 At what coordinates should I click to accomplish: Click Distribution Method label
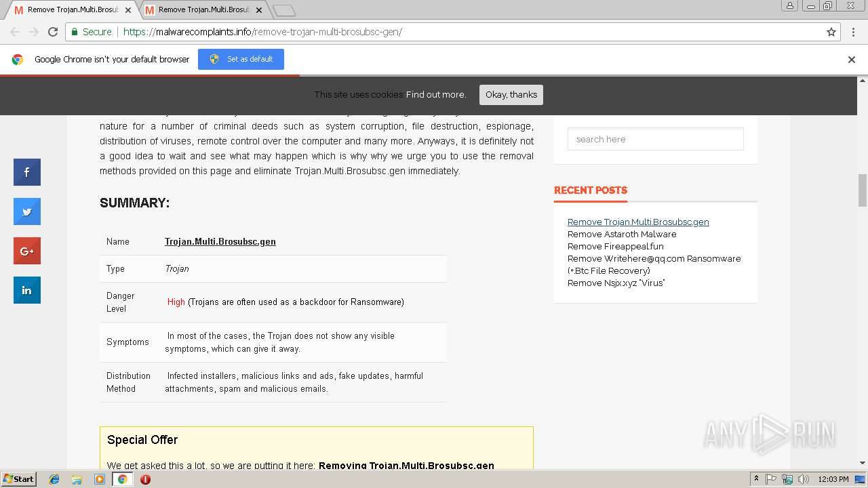click(x=129, y=382)
